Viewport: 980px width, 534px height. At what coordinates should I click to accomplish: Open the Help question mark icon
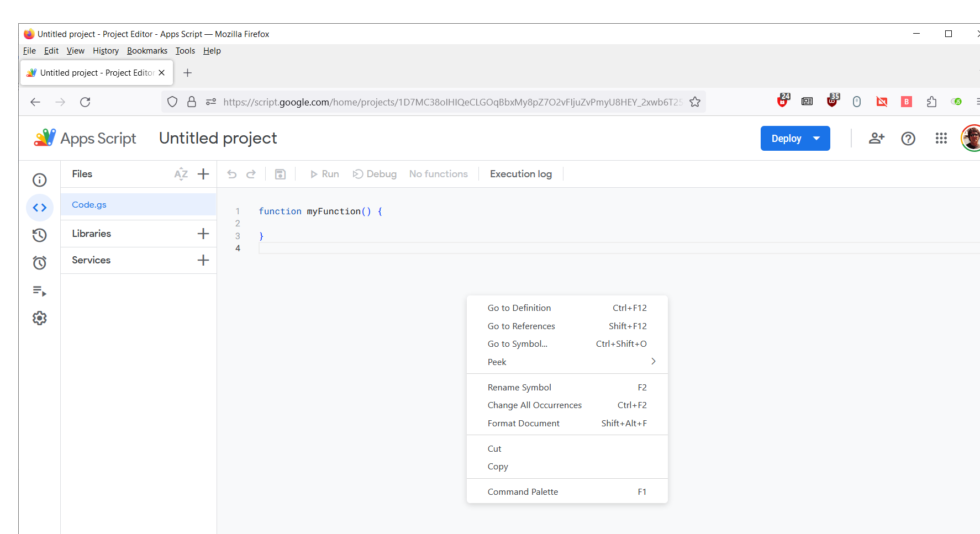908,139
